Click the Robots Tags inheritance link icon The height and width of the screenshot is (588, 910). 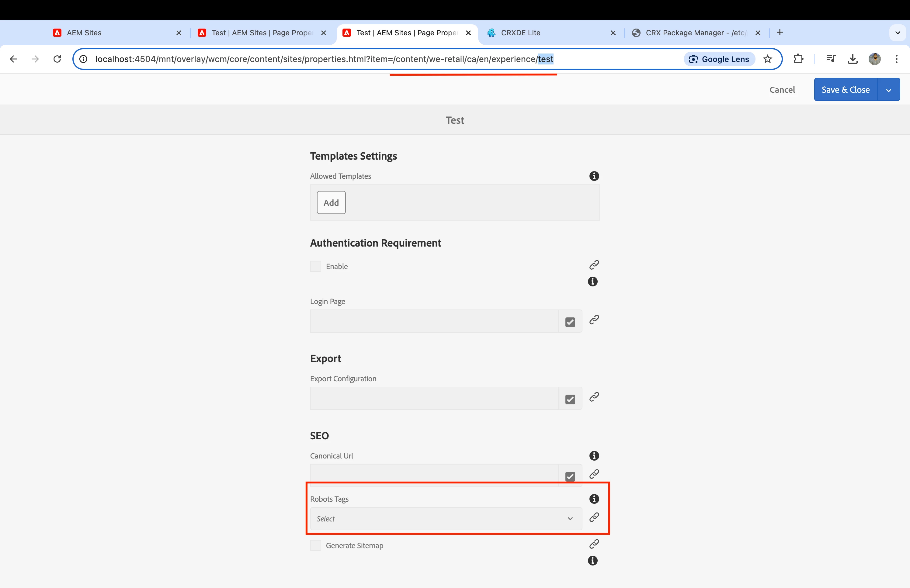594,517
